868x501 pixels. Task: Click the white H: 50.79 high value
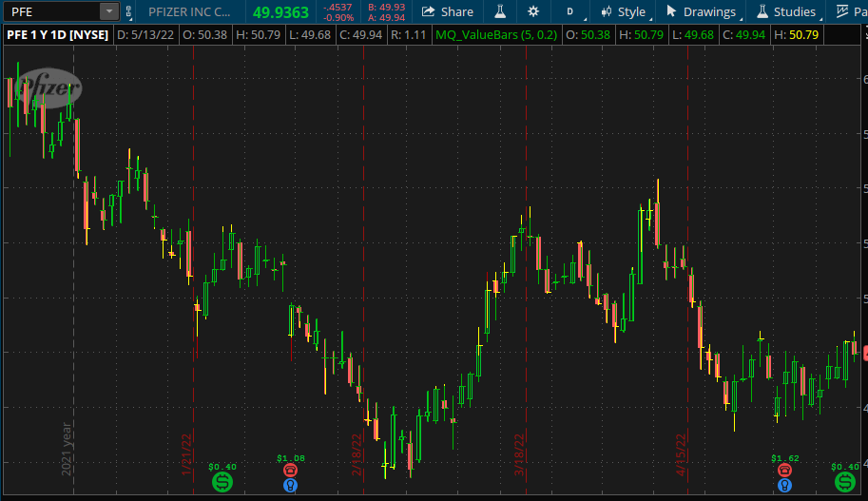tap(258, 35)
